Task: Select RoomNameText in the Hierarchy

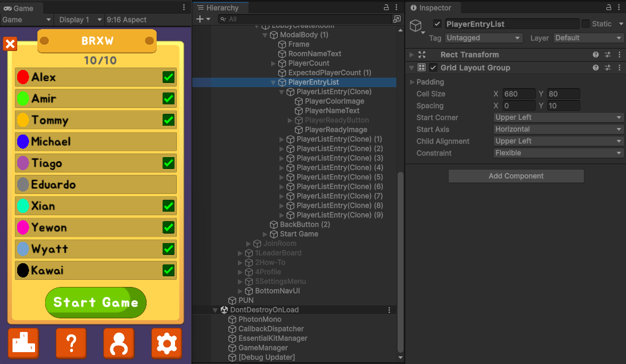Action: click(x=314, y=54)
